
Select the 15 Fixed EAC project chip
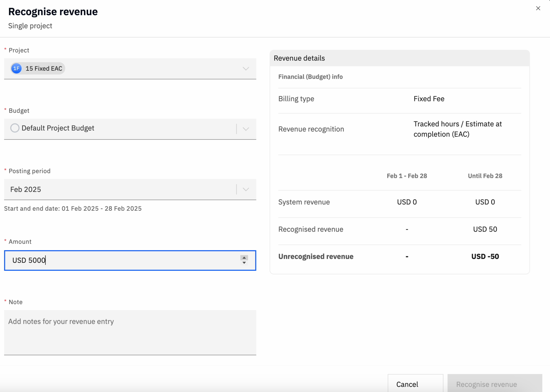44,69
